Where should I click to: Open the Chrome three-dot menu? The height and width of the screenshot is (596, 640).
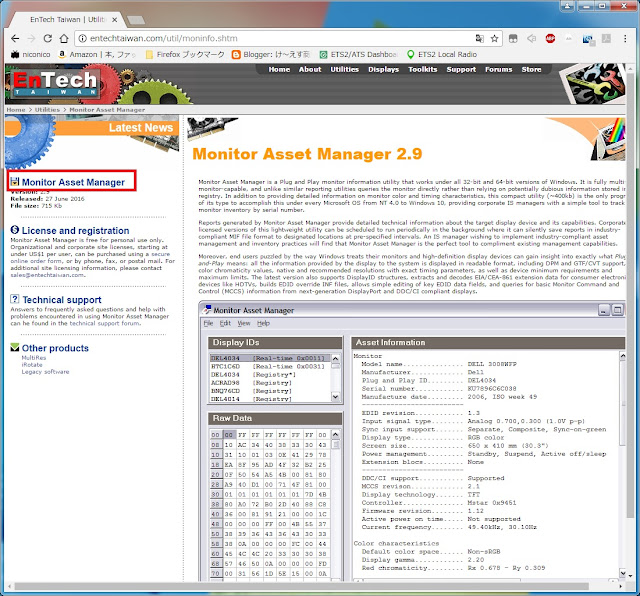coord(625,38)
